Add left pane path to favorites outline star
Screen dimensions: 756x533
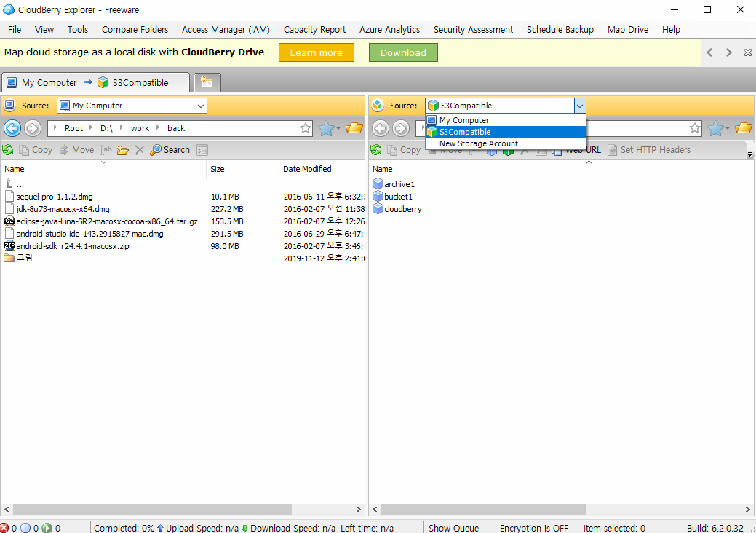pos(305,128)
